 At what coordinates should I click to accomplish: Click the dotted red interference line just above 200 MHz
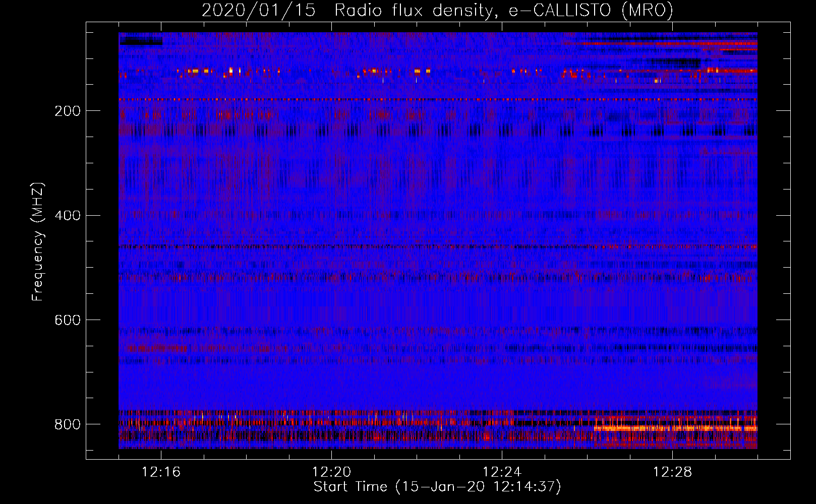pos(438,100)
